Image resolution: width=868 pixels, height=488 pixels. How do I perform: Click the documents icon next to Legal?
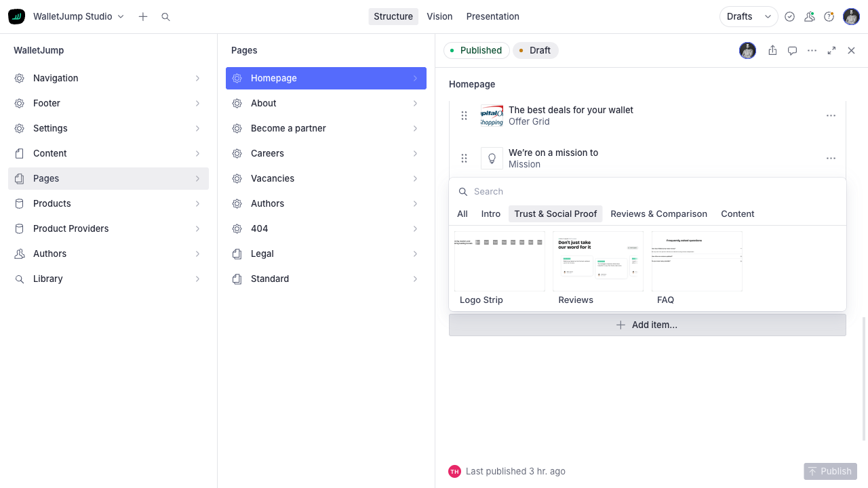pyautogui.click(x=237, y=253)
